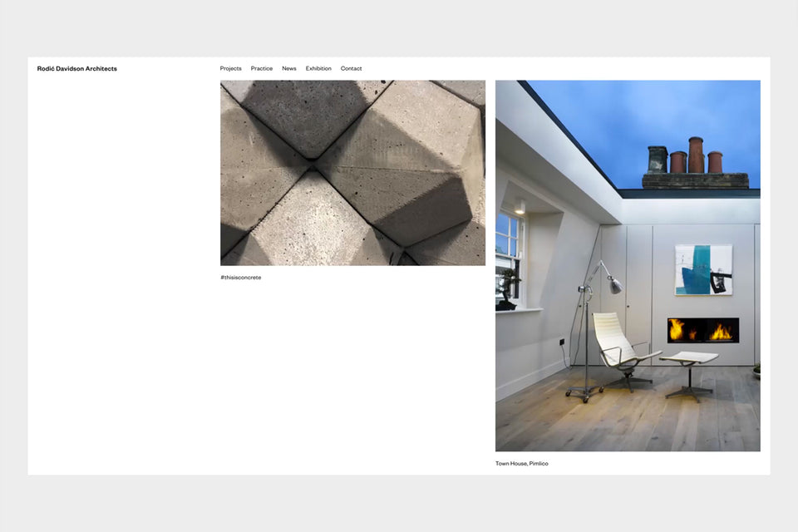Select the blue abstract painting on the wall

point(703,269)
